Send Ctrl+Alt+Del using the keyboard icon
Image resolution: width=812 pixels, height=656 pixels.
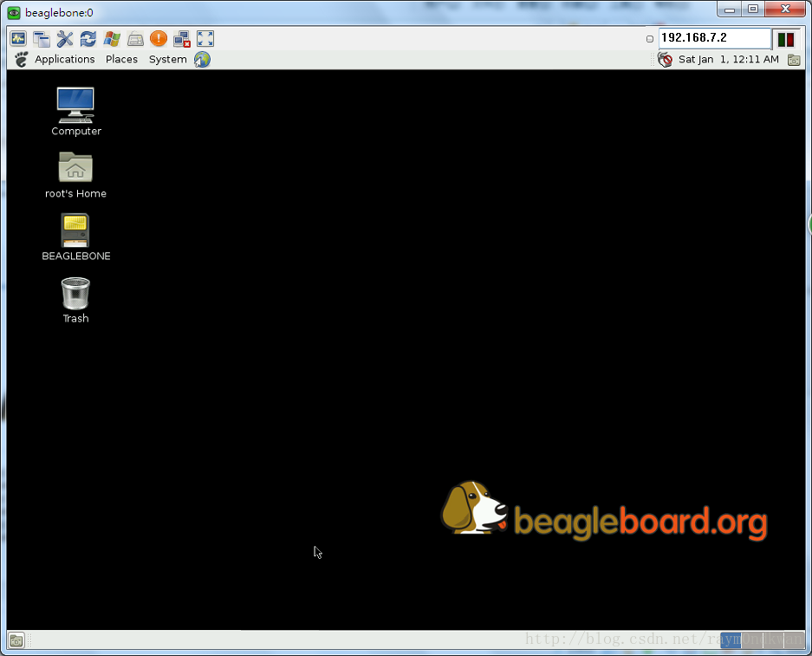click(x=135, y=39)
